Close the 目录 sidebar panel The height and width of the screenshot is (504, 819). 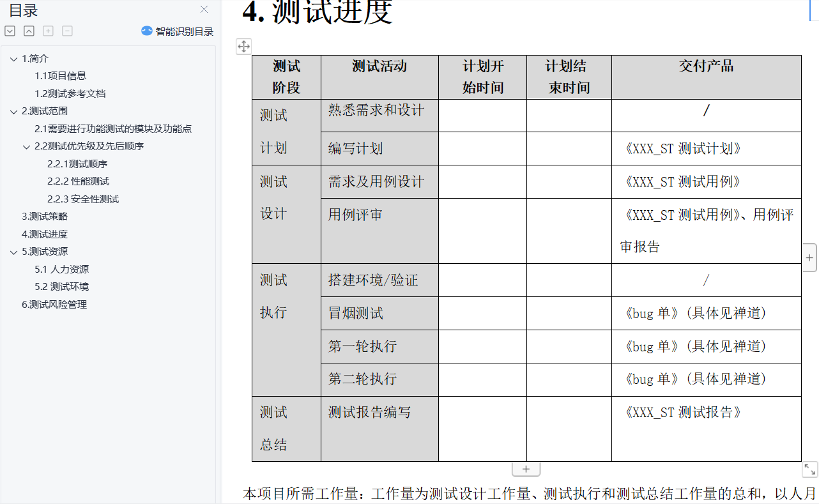(204, 10)
